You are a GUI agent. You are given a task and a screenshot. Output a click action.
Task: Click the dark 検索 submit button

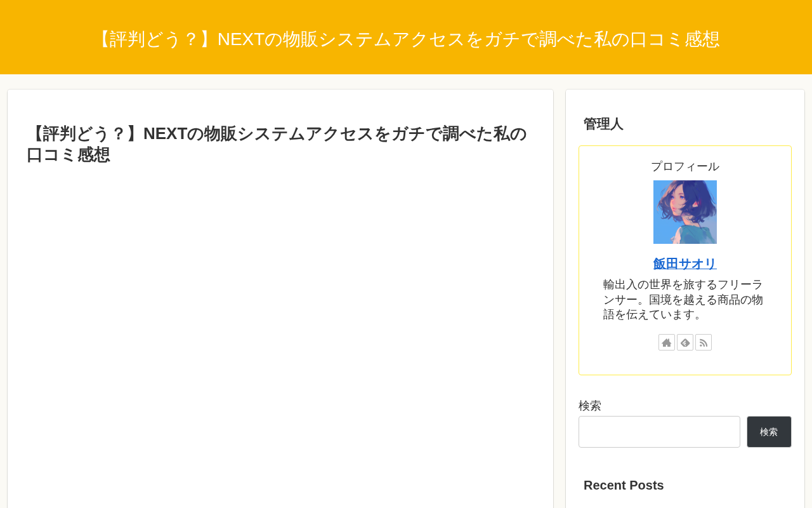769,432
